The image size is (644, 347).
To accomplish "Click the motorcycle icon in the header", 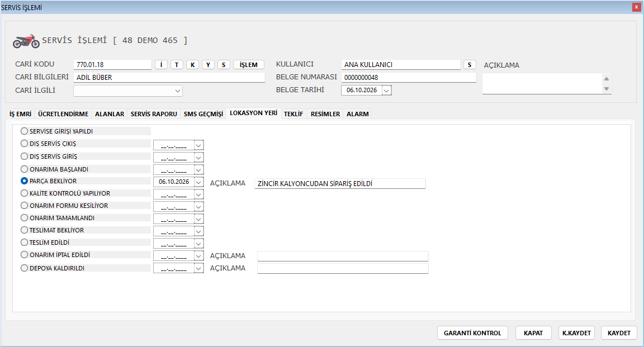I will [26, 41].
